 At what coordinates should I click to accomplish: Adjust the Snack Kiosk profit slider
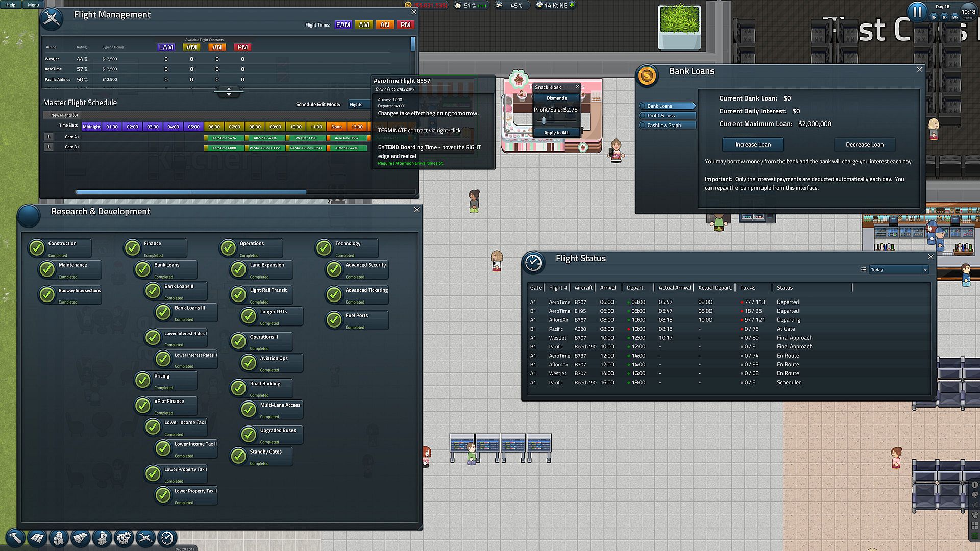coord(544,121)
